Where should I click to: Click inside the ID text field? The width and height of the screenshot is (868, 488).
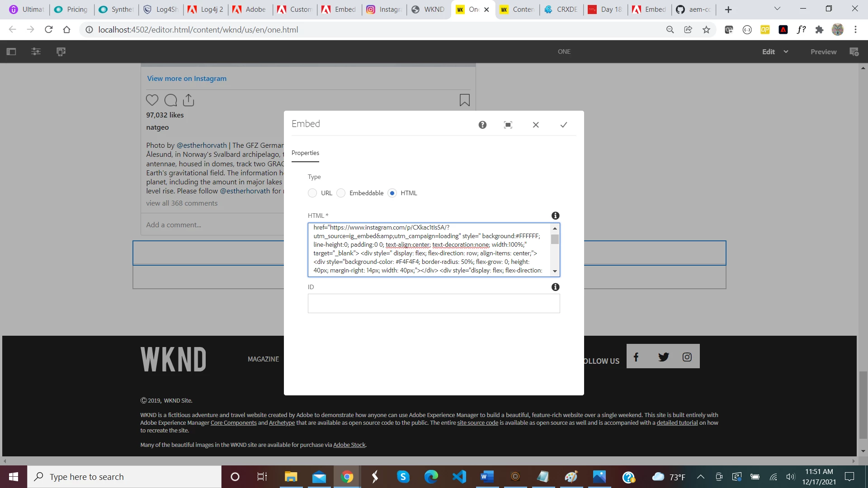click(434, 303)
